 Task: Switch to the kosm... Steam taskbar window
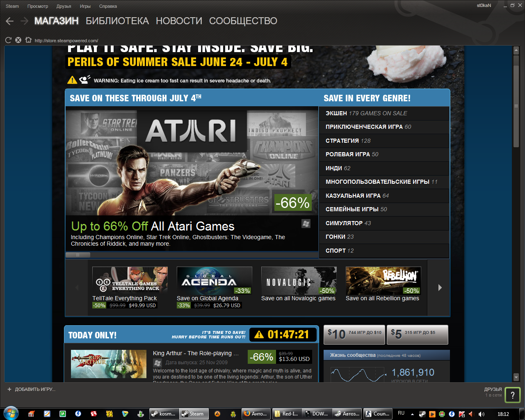(164, 414)
